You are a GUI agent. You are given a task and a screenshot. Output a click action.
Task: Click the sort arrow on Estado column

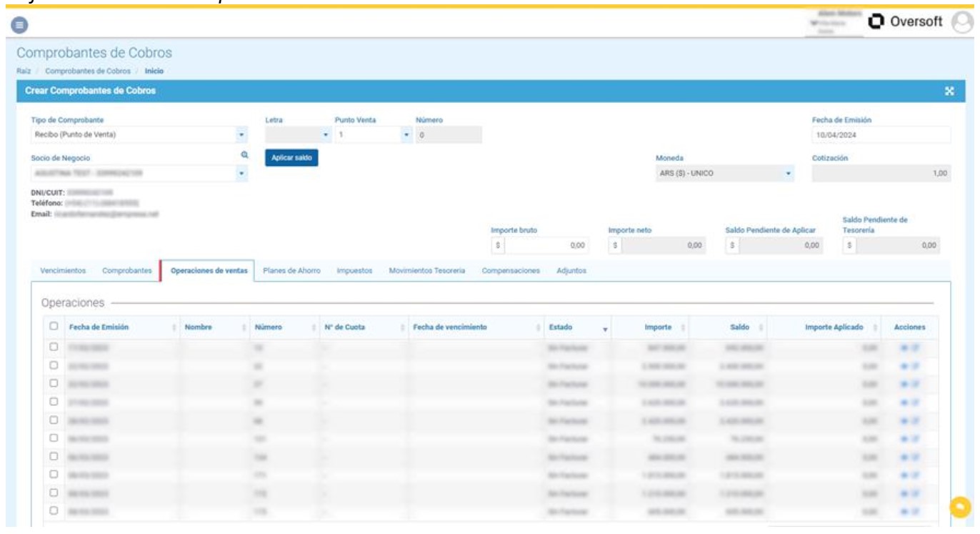coord(605,328)
